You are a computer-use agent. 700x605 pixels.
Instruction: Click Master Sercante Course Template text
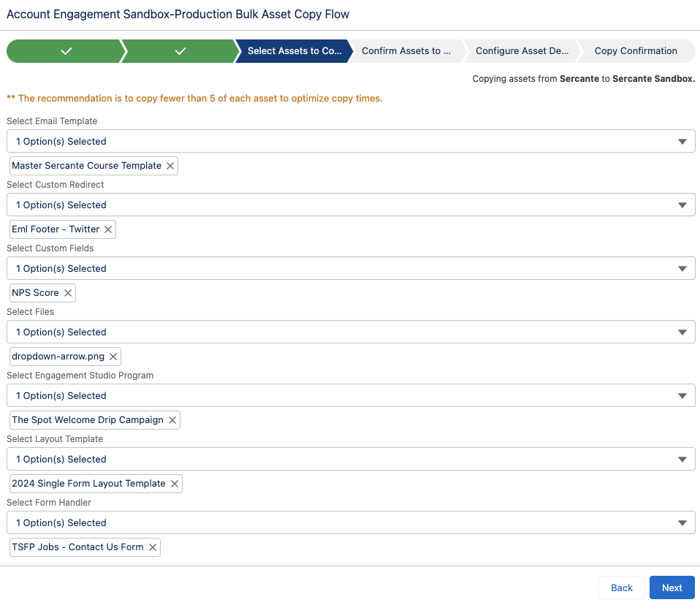click(x=87, y=166)
